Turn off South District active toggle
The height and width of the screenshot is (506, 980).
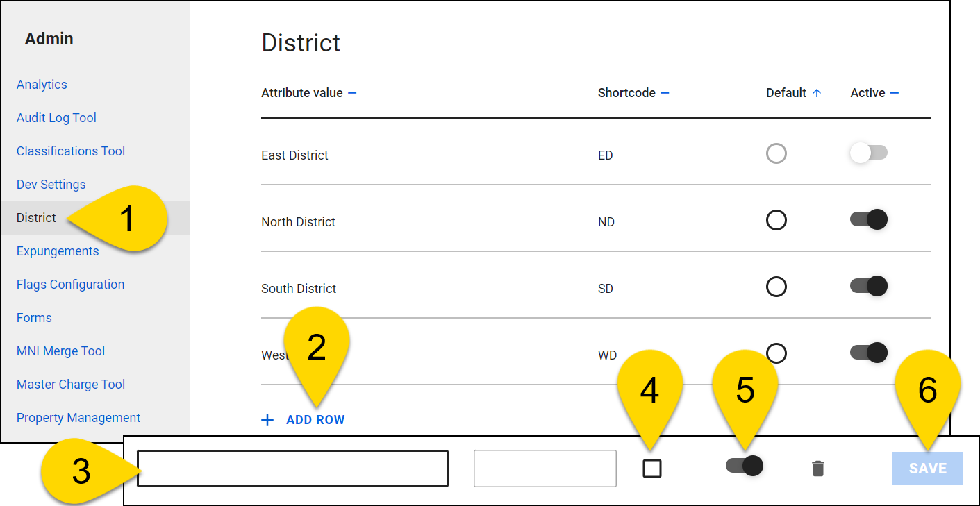pos(868,287)
